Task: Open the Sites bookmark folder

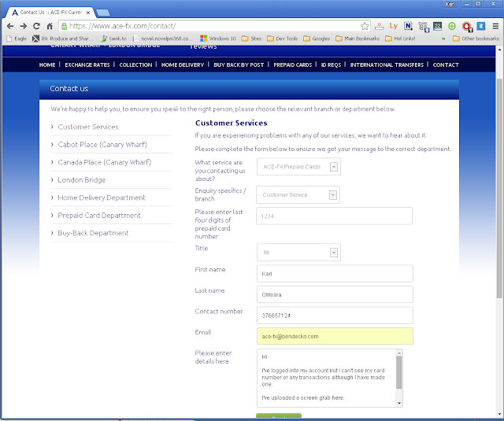Action: click(x=252, y=39)
